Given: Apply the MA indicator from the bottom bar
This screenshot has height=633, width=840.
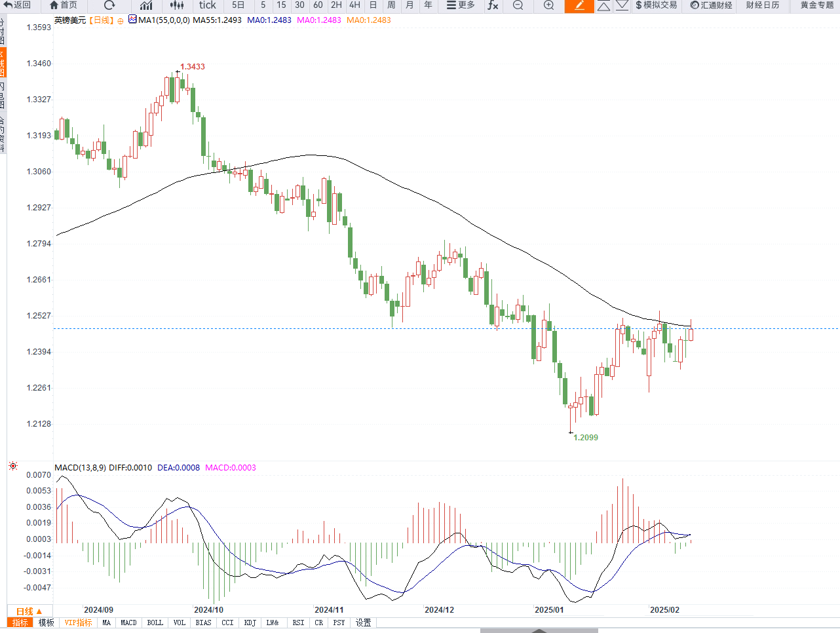Looking at the screenshot, I should (106, 623).
